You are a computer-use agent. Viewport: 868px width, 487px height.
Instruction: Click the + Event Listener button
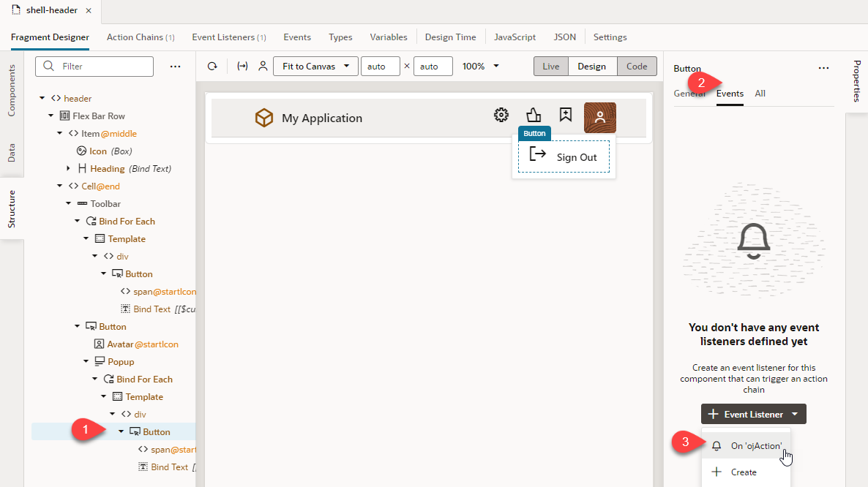point(753,414)
